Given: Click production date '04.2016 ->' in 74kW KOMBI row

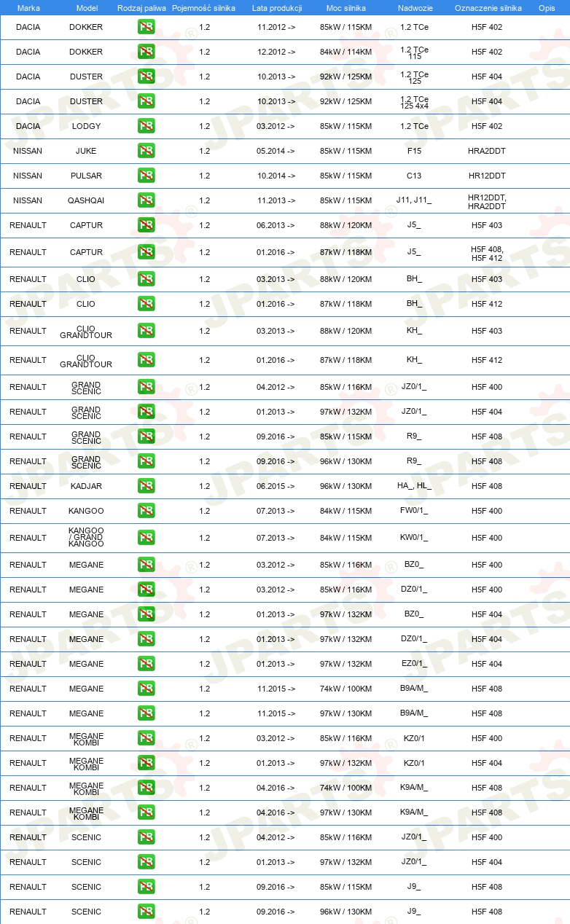Looking at the screenshot, I should pyautogui.click(x=276, y=788).
